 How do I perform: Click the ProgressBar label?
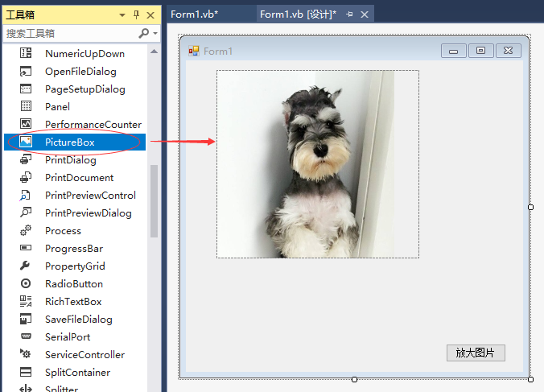[74, 249]
